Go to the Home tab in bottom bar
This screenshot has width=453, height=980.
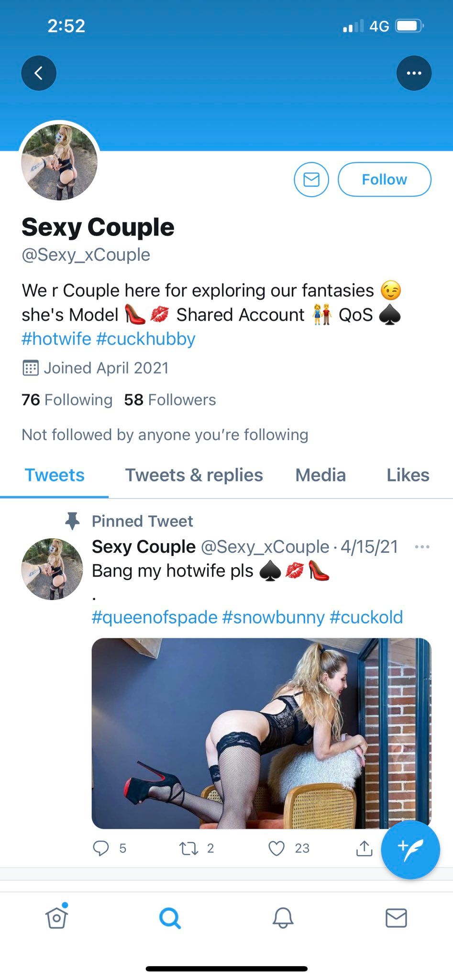57,917
